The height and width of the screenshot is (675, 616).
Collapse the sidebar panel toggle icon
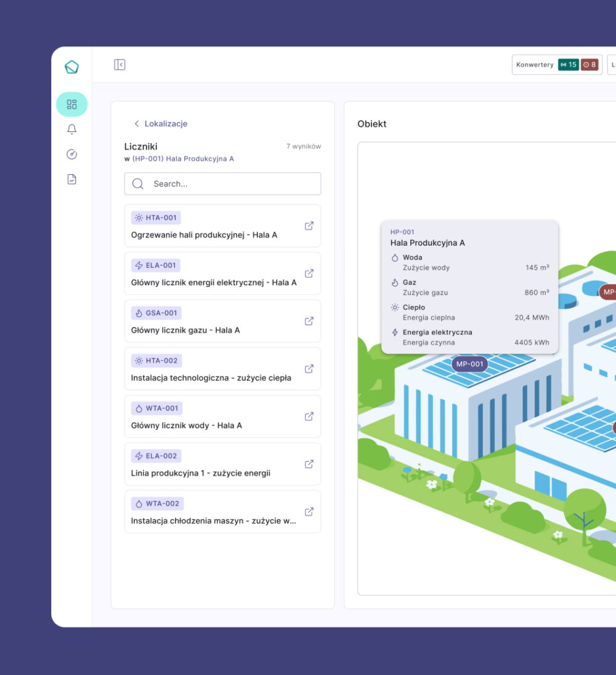tap(120, 65)
